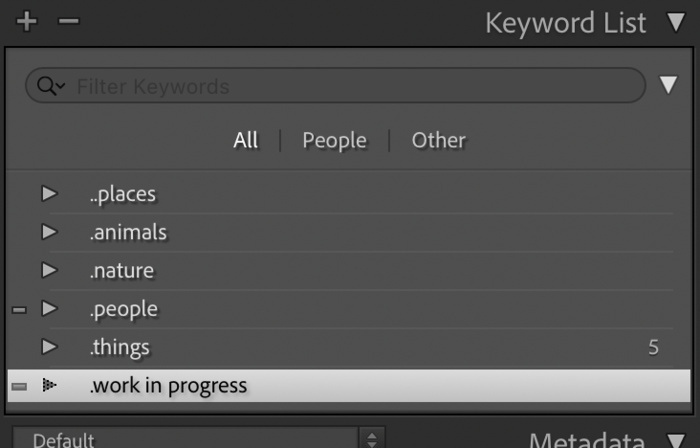700x448 pixels.
Task: Expand the .animals keyword hierarchy
Action: tap(50, 232)
